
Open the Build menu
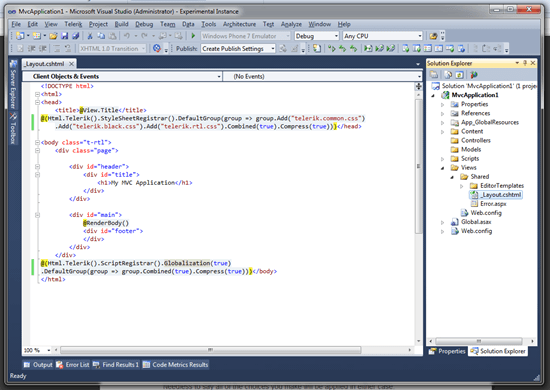[121, 24]
